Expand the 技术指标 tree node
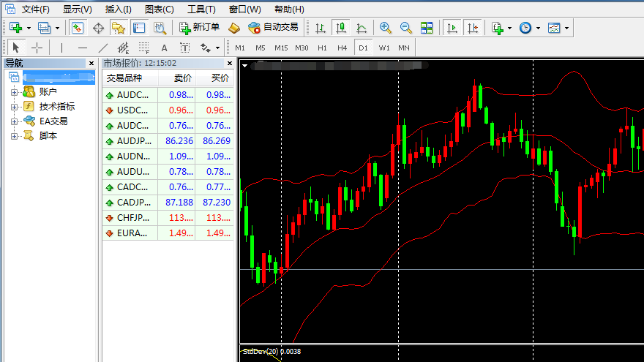 click(14, 107)
